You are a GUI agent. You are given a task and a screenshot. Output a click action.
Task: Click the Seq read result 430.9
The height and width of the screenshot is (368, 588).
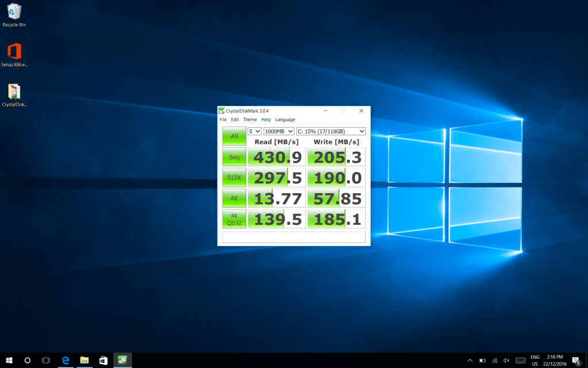(x=277, y=156)
